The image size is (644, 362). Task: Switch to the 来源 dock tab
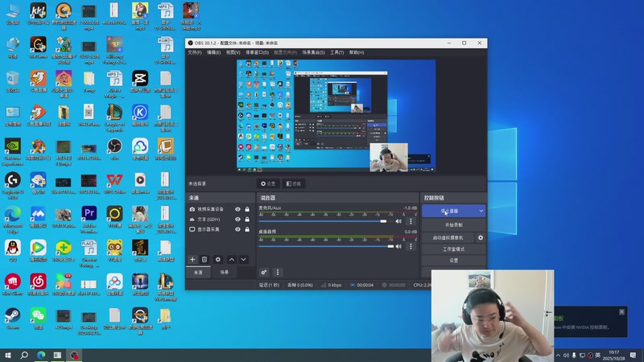198,273
